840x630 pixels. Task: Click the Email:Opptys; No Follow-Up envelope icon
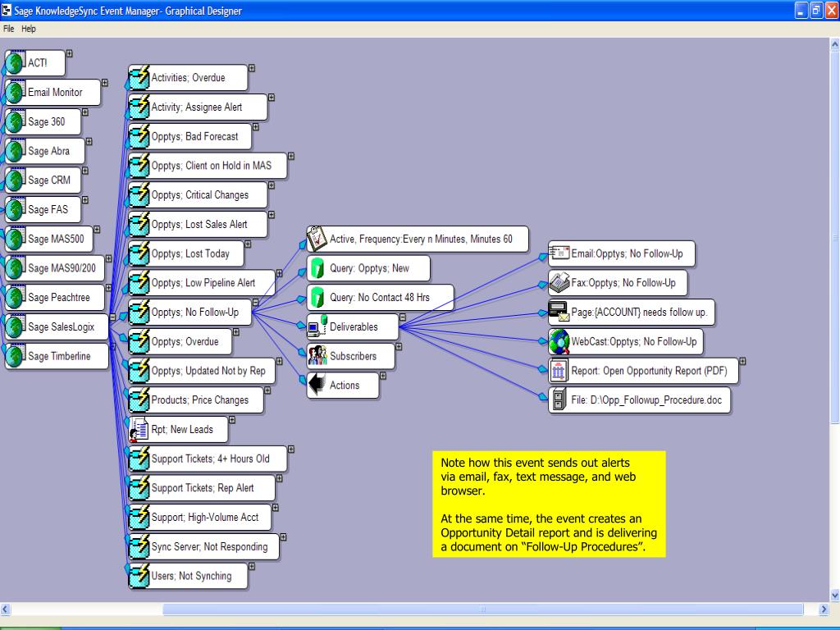(559, 253)
